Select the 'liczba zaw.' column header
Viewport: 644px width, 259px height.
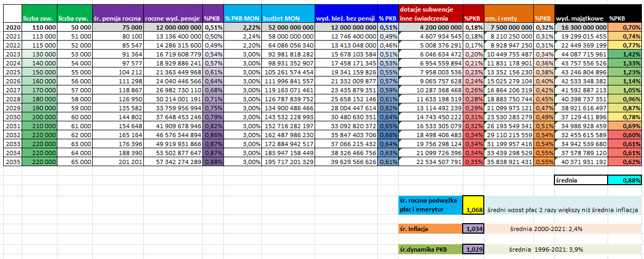(x=39, y=14)
